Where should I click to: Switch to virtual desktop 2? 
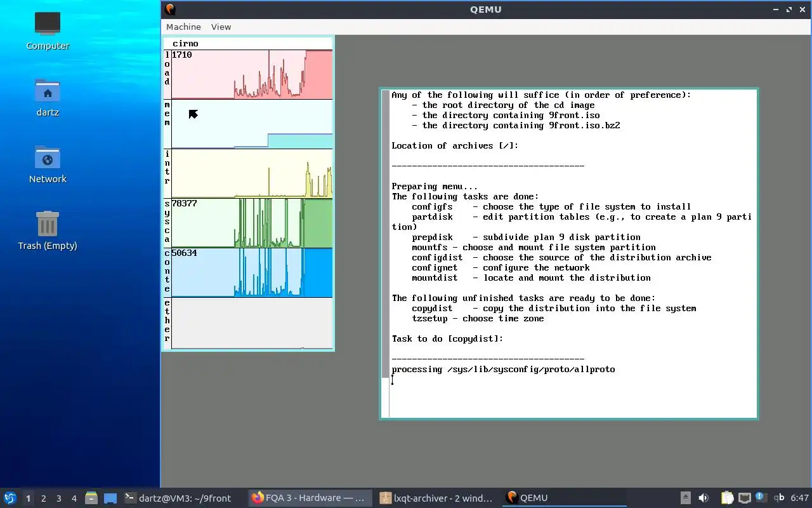click(43, 498)
